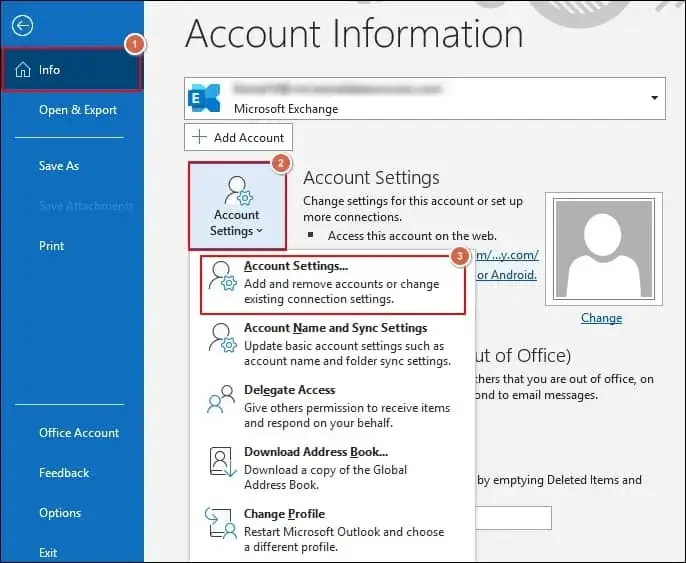Click the Change Profile icon

point(221,523)
